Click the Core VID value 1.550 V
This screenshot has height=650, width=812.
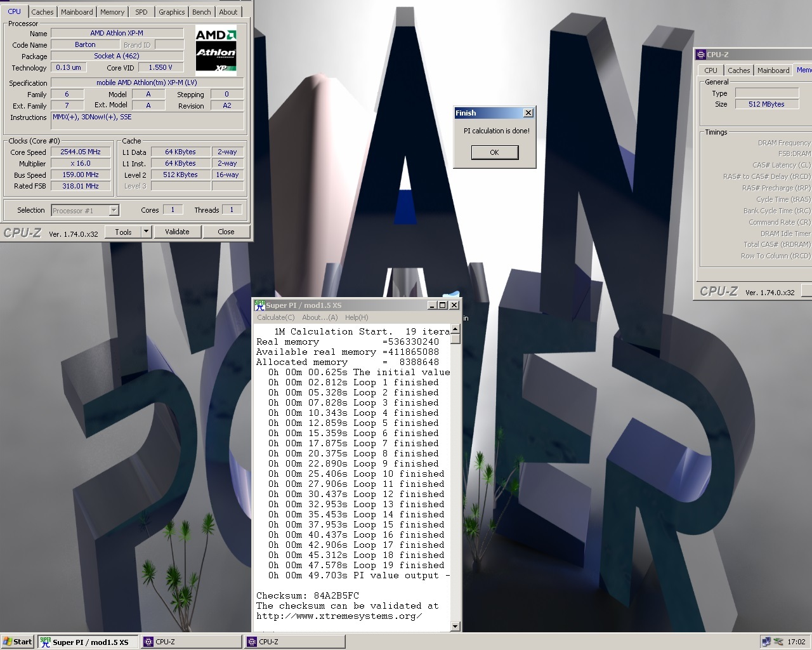tap(160, 67)
